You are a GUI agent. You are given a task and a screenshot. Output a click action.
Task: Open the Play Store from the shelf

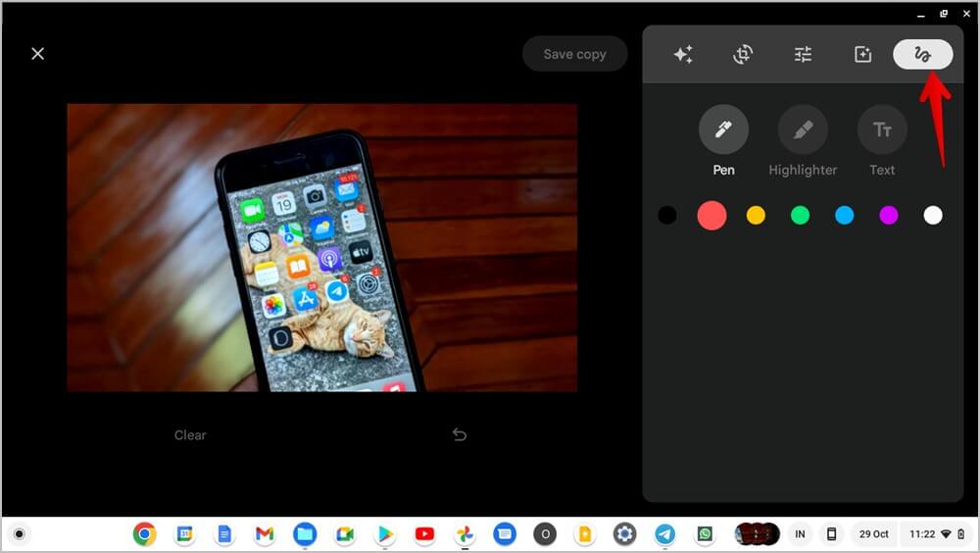point(384,534)
